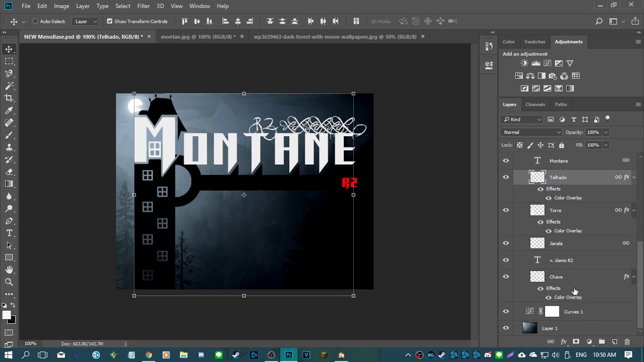Screen dimensions: 644x362
Task: Hide the Telhado layer
Action: pyautogui.click(x=506, y=177)
